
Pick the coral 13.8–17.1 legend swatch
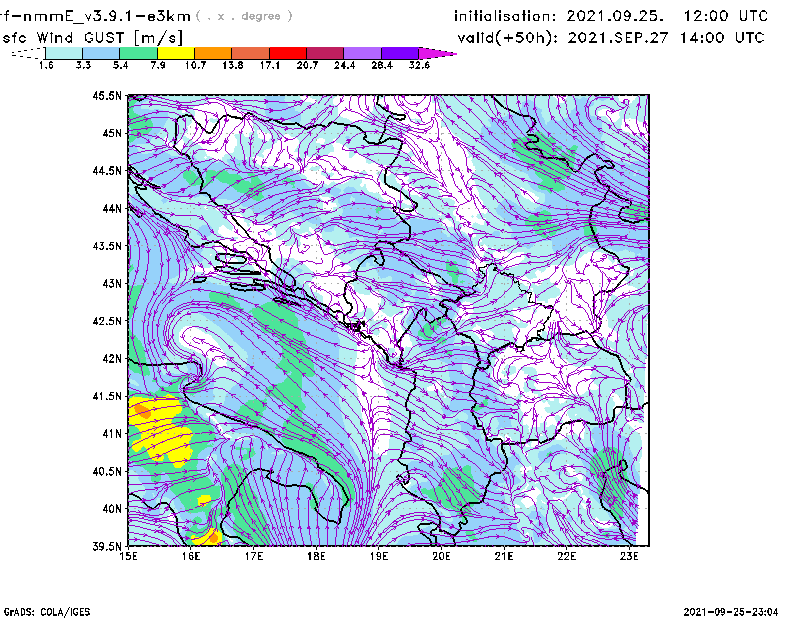click(x=251, y=53)
